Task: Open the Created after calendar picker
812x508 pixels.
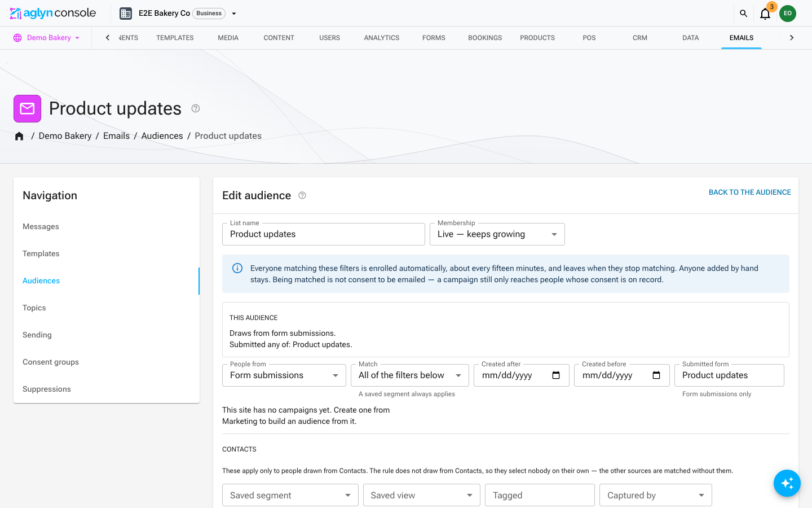Action: [556, 375]
